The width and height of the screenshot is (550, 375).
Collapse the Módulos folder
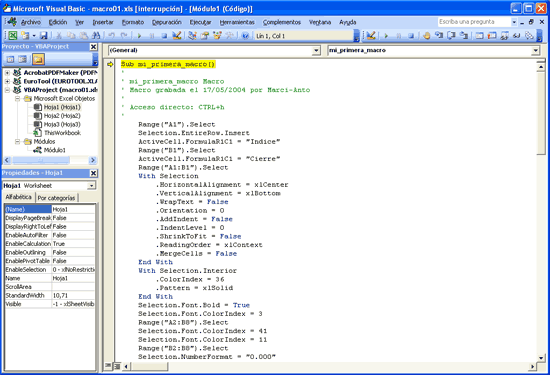[x=18, y=141]
